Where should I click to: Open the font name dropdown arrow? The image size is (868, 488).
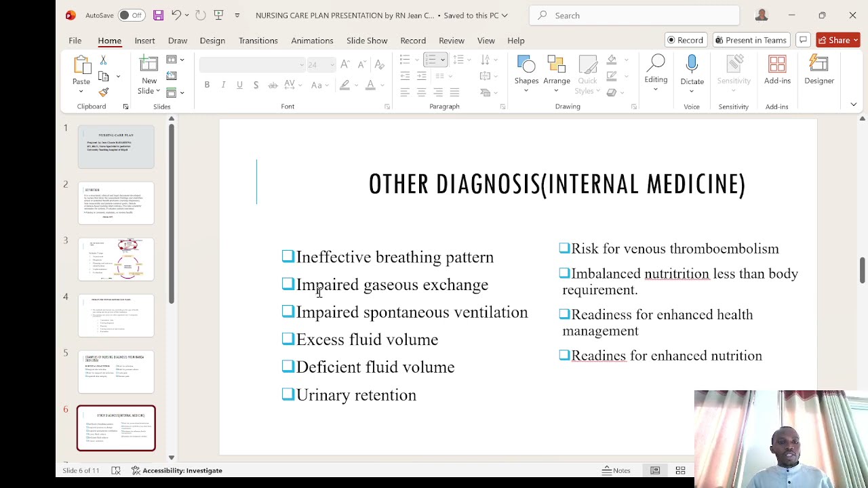[x=302, y=64]
